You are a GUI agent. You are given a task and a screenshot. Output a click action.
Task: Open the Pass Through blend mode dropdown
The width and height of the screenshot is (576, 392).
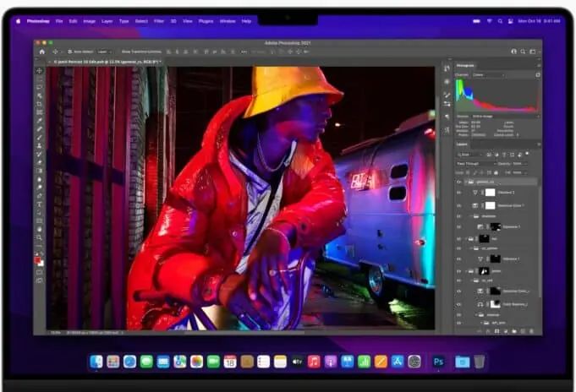tap(475, 163)
